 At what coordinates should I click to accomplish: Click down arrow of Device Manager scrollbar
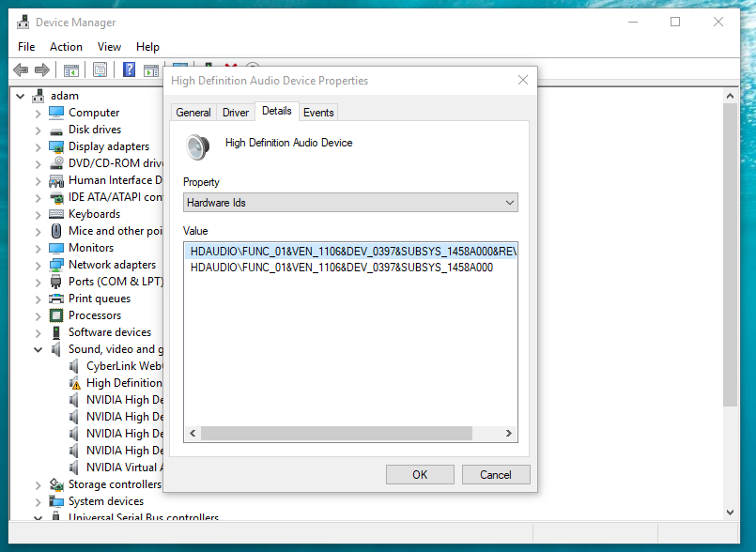(730, 513)
